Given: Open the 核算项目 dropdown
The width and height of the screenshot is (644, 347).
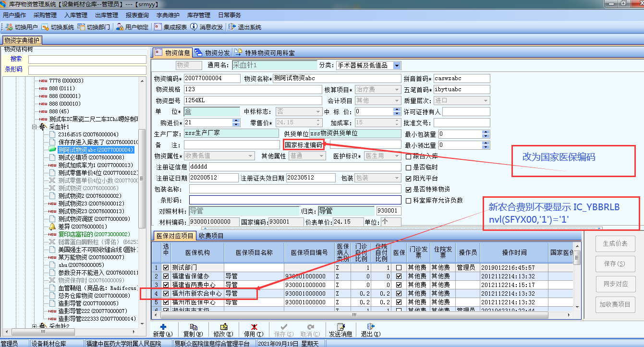Looking at the screenshot, I should point(397,89).
